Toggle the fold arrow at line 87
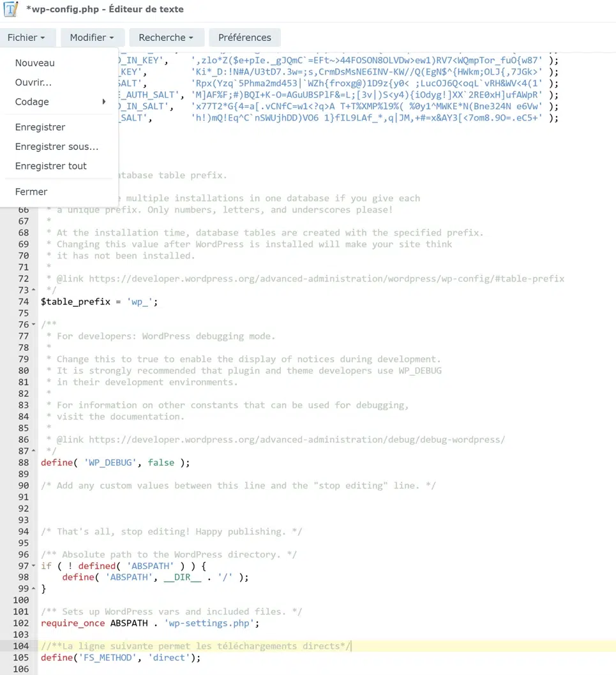This screenshot has width=616, height=675. 33,451
